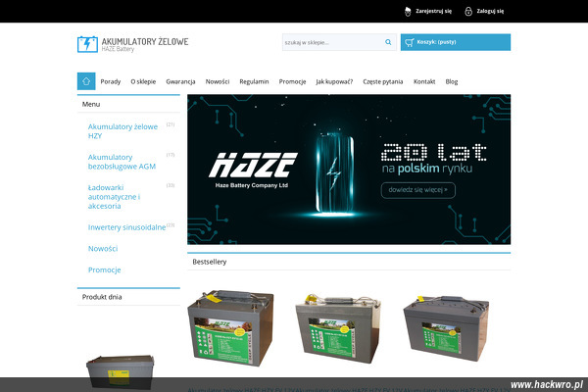588x392 pixels.
Task: Open Blog menu item
Action: pos(452,81)
